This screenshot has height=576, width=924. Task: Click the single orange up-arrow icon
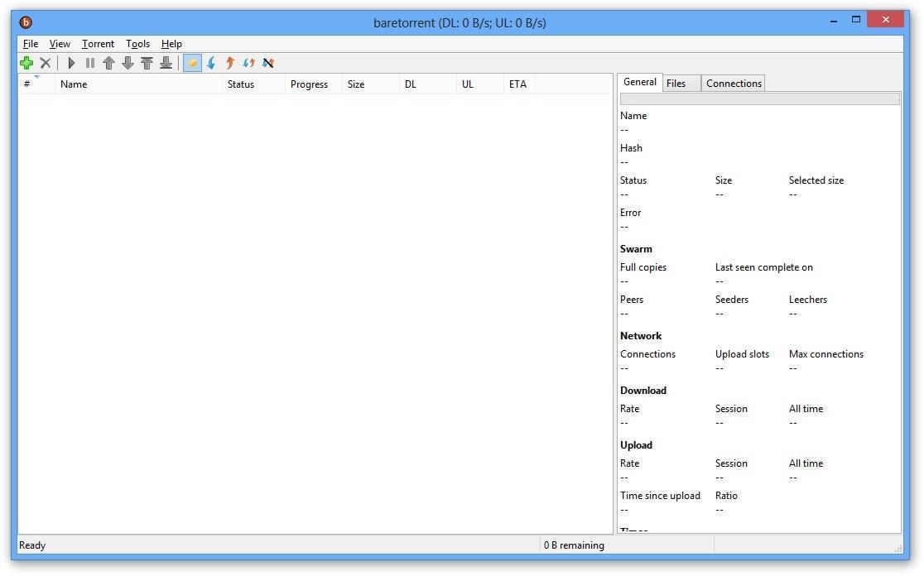(x=230, y=63)
